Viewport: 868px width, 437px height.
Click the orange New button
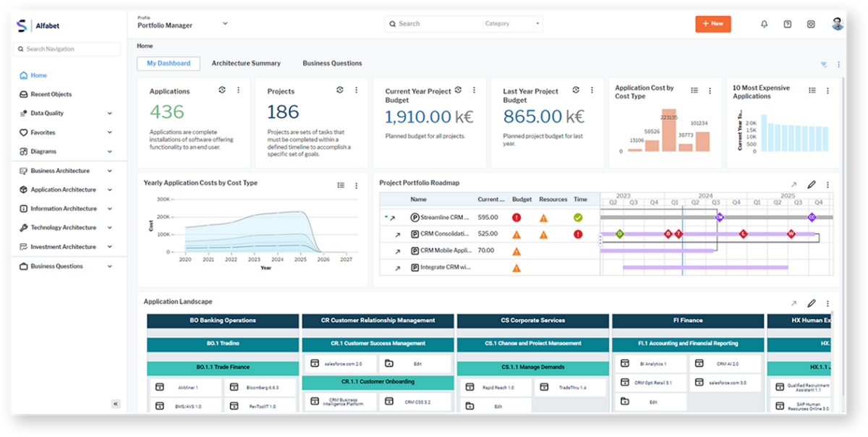point(713,24)
